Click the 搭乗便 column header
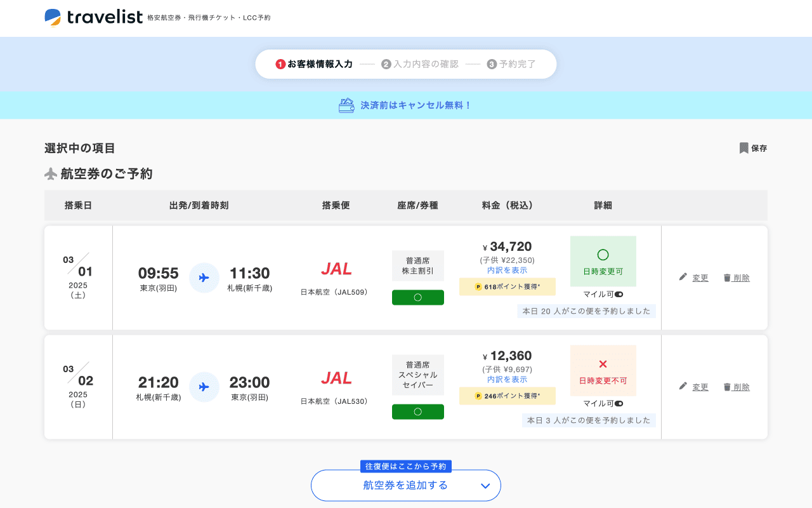The image size is (812, 508). click(336, 205)
